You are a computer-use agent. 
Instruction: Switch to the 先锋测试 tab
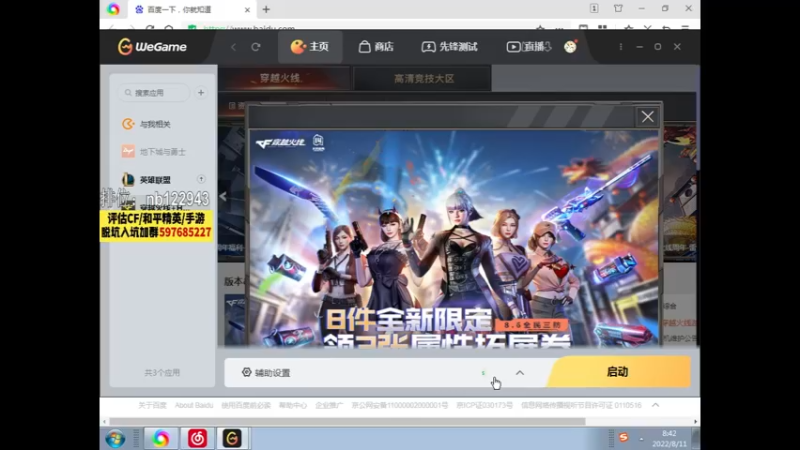449,47
